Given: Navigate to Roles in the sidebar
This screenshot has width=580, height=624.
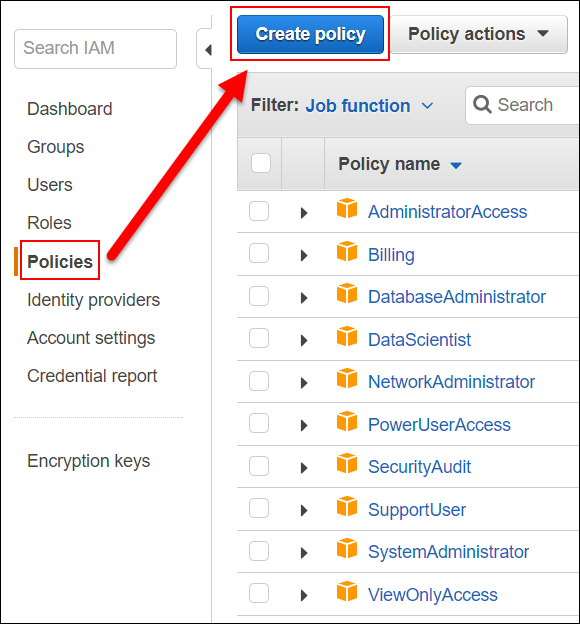Looking at the screenshot, I should click(49, 222).
